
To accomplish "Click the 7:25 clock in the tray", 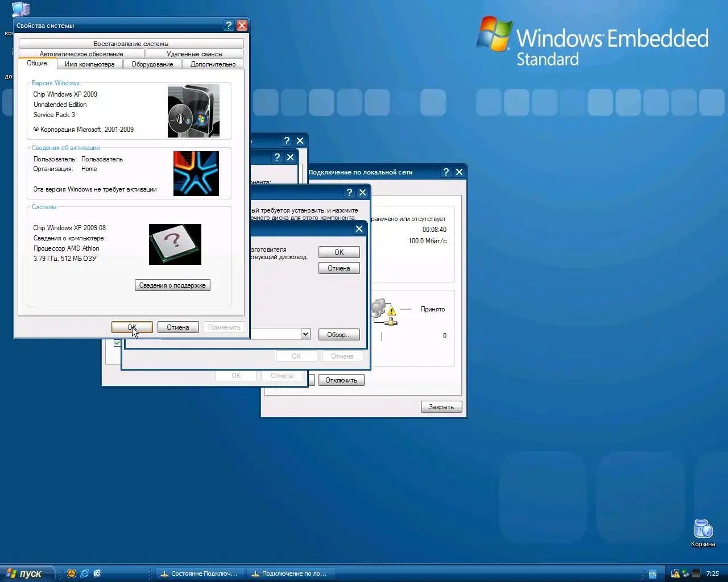I will pos(713,573).
